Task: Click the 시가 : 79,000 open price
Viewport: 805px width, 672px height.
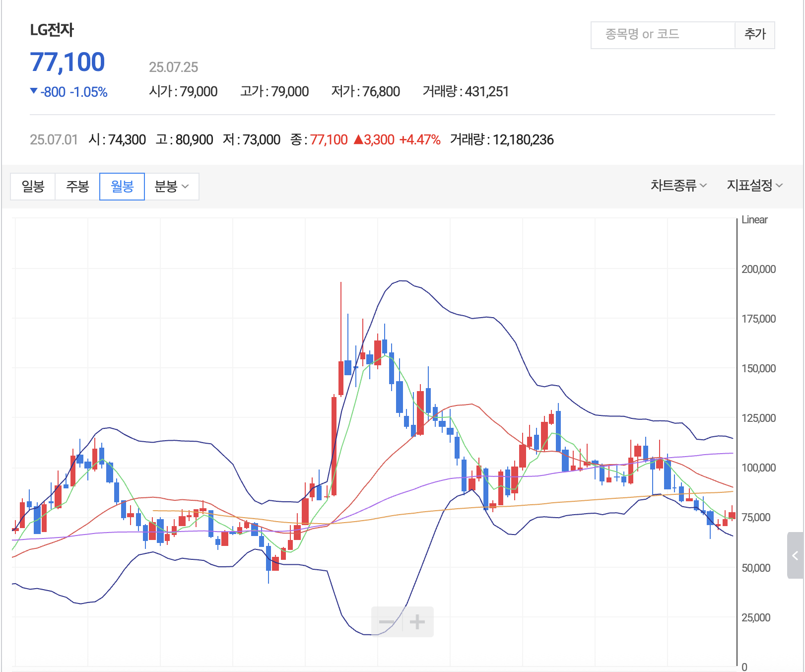Action: point(183,92)
